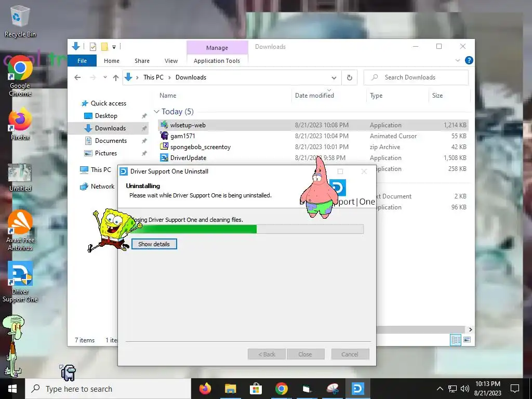The image size is (532, 399).
Task: Select Driver Support One taskbar icon
Action: click(x=357, y=389)
